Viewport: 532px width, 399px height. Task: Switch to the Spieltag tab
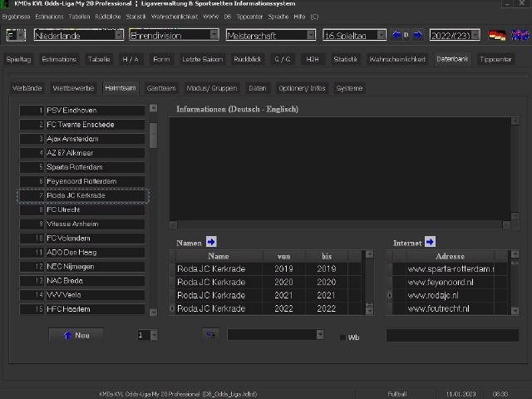[18, 59]
